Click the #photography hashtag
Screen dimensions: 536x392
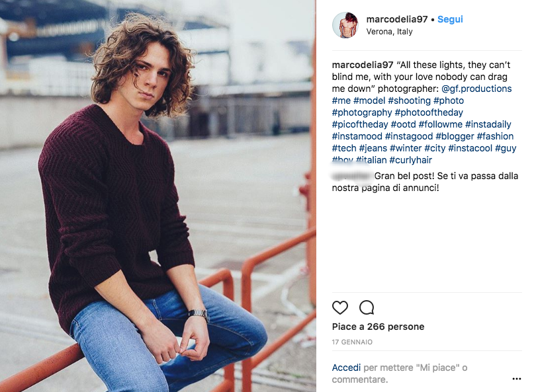[362, 112]
